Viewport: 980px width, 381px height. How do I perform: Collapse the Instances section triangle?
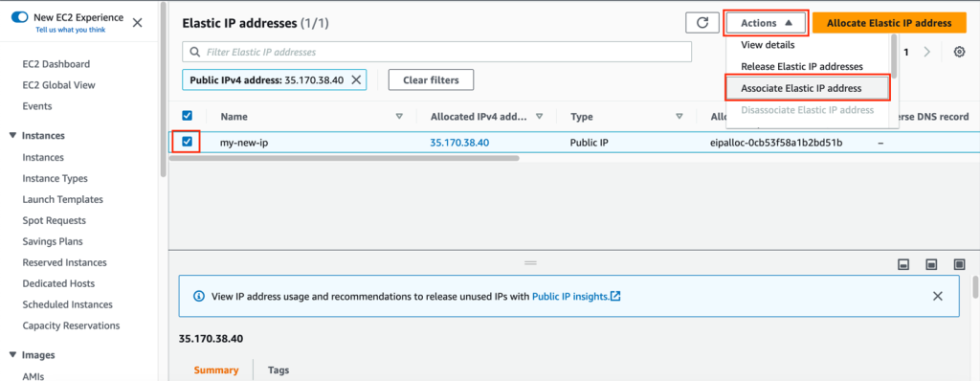click(13, 135)
